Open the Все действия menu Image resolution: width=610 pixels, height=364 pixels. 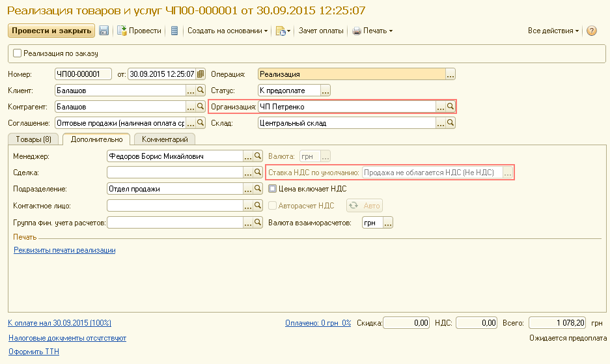553,31
